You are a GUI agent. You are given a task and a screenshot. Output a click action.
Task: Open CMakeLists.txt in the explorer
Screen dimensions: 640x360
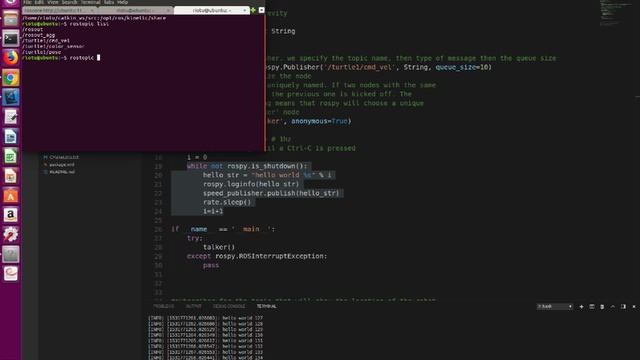(64, 157)
